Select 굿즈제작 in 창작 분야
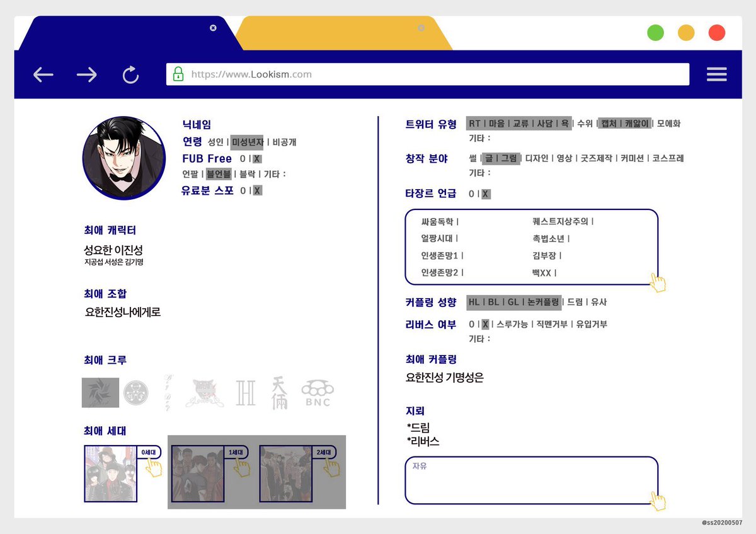The height and width of the screenshot is (534, 756). 597,158
